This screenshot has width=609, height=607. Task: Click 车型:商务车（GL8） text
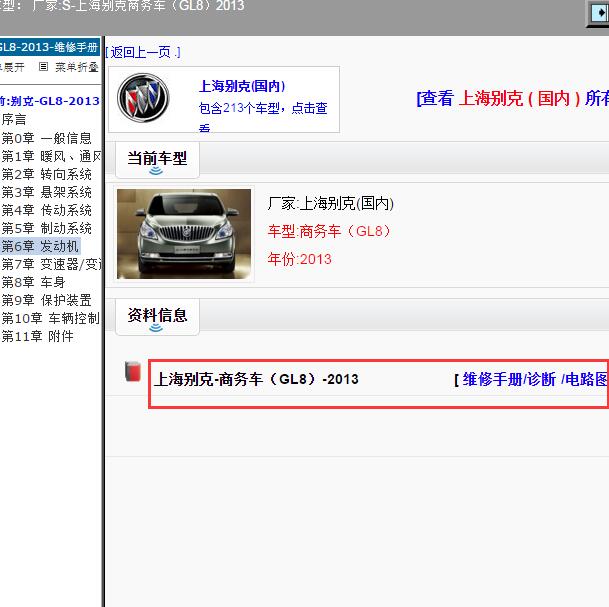329,231
